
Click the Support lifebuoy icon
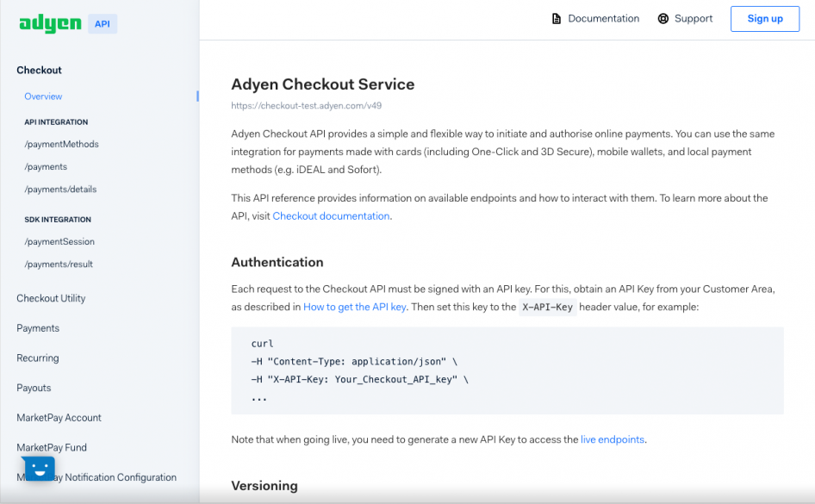coord(663,19)
